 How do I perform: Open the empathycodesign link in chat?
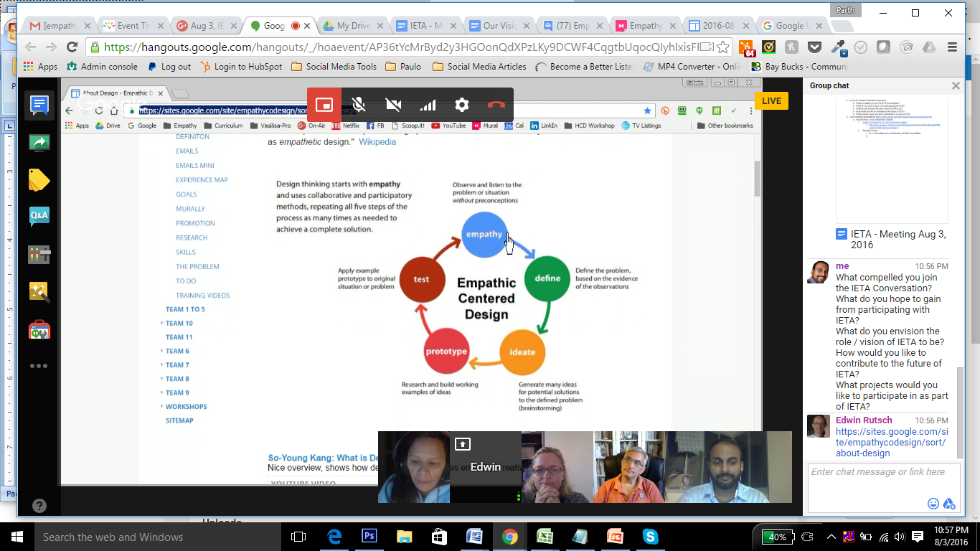(x=892, y=443)
